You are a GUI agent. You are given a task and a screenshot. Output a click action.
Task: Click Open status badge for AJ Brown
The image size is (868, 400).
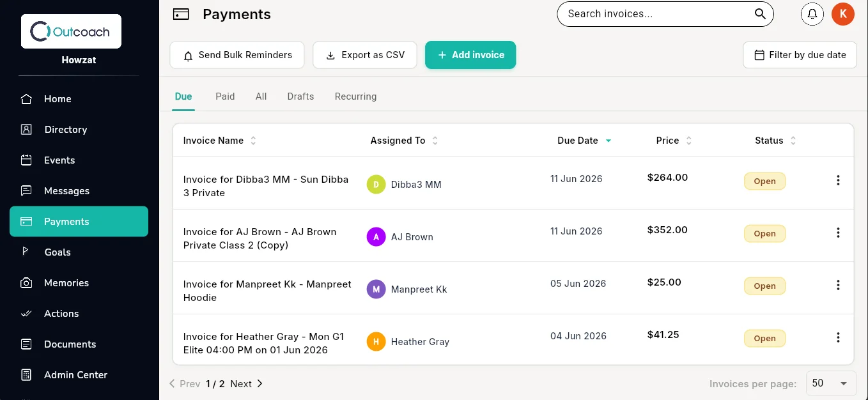pos(764,234)
